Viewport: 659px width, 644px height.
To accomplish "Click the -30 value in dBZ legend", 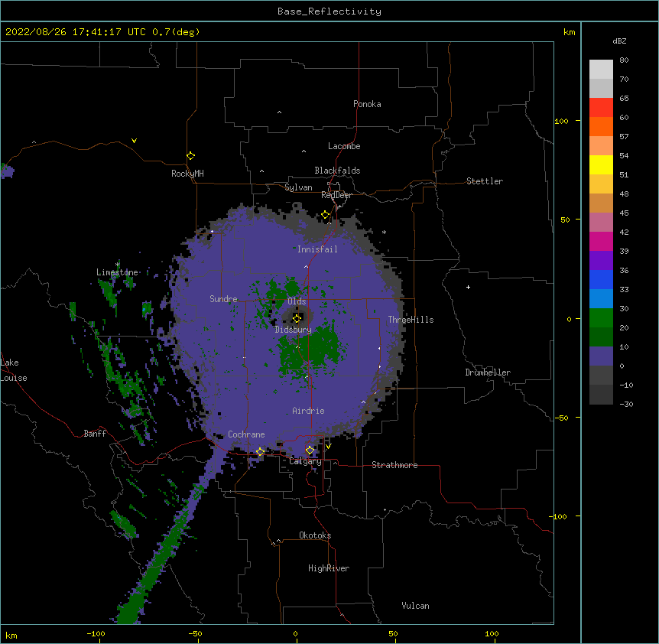I will [626, 404].
